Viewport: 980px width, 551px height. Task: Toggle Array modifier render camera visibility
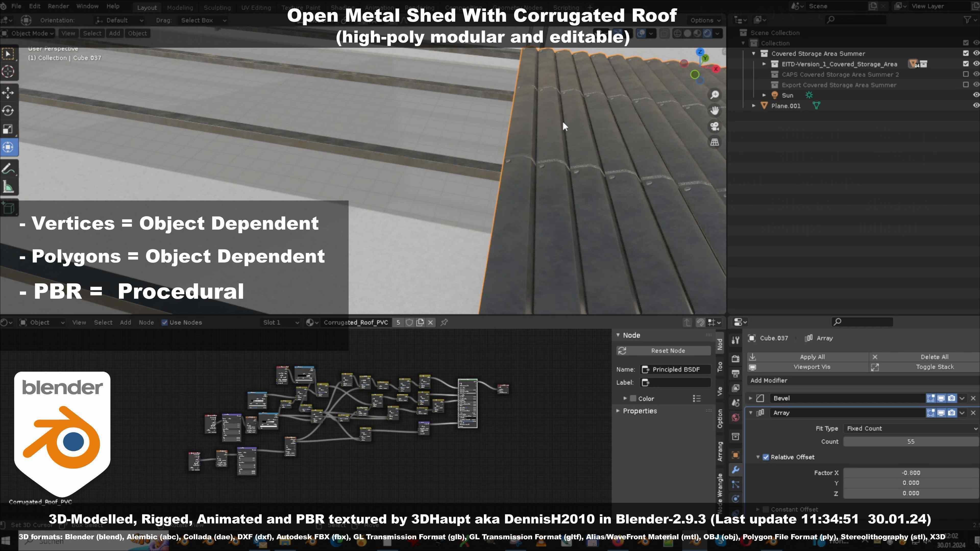[x=951, y=412]
